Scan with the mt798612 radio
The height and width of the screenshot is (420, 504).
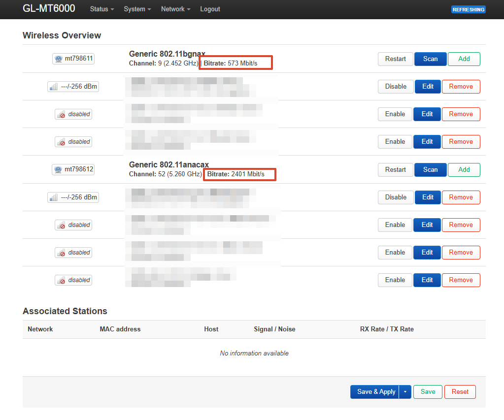click(431, 170)
